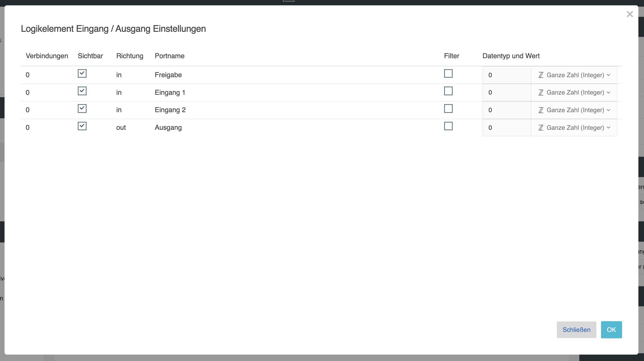Enable Filter for Ausgang port

click(x=448, y=126)
